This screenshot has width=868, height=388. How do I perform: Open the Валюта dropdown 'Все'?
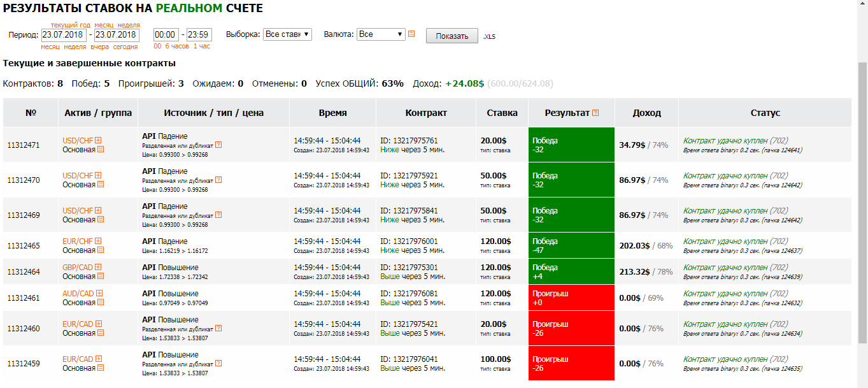pos(381,34)
